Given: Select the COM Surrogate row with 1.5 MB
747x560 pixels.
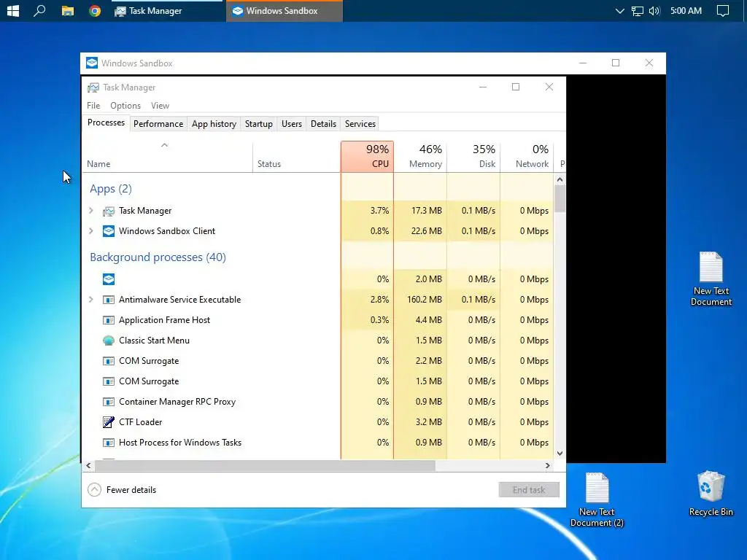Looking at the screenshot, I should pos(318,381).
